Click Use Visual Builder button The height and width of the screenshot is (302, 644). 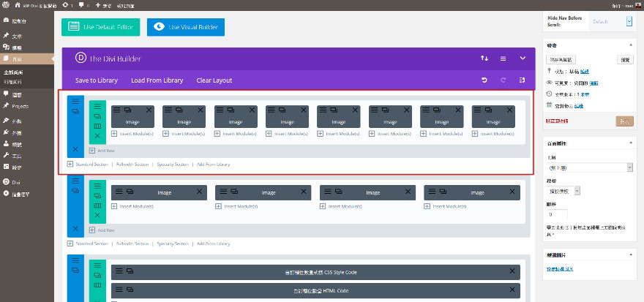click(186, 27)
